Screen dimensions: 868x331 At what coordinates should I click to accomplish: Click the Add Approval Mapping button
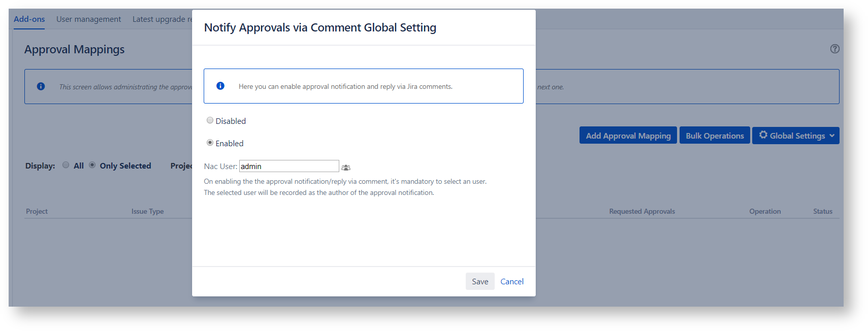628,136
